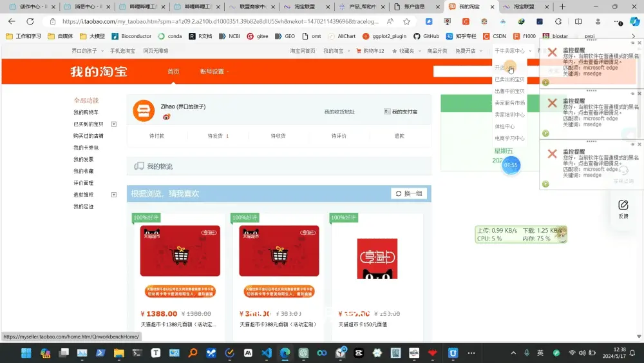The height and width of the screenshot is (363, 644).
Task: Open the gitee bookmark
Action: click(x=258, y=36)
